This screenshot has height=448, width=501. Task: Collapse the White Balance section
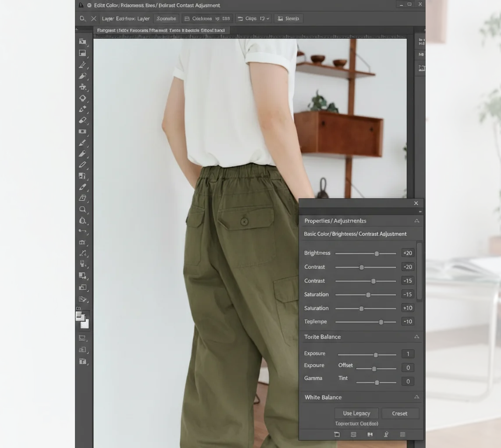[x=416, y=397]
